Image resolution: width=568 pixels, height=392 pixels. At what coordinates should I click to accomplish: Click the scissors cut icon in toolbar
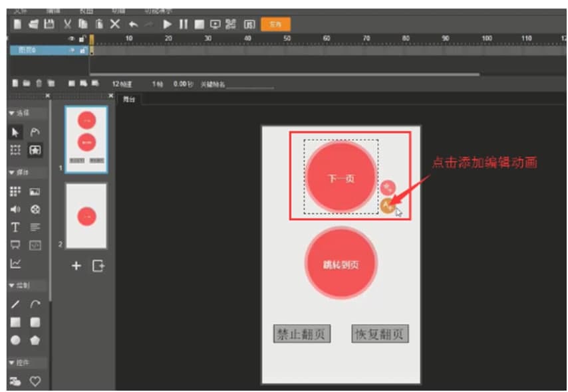pos(67,24)
